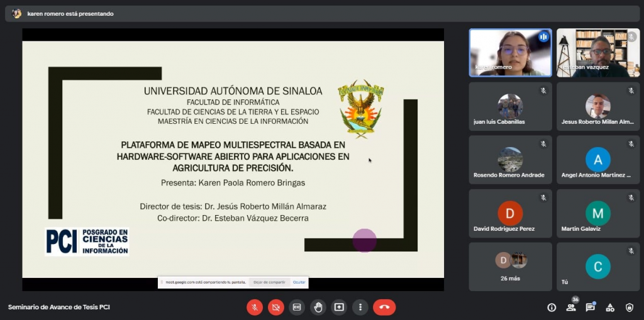Show participants list people icon
The image size is (644, 320).
[x=571, y=307]
